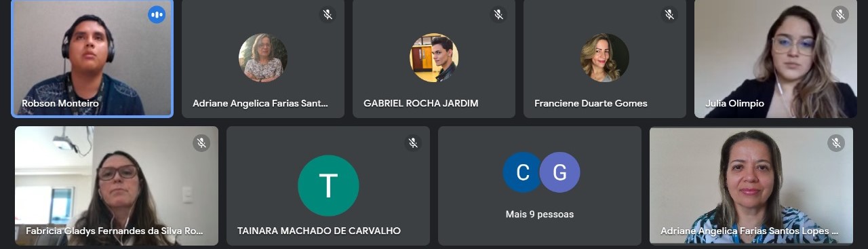Click Robson Monteiro's blue speaking indicator icon
Image resolution: width=868 pixels, height=249 pixels.
tap(157, 14)
